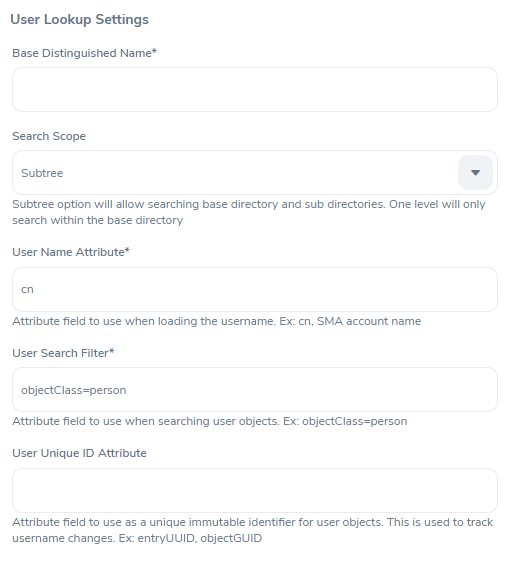The width and height of the screenshot is (529, 563).
Task: Open the Search Scope dropdown arrow
Action: pyautogui.click(x=475, y=173)
